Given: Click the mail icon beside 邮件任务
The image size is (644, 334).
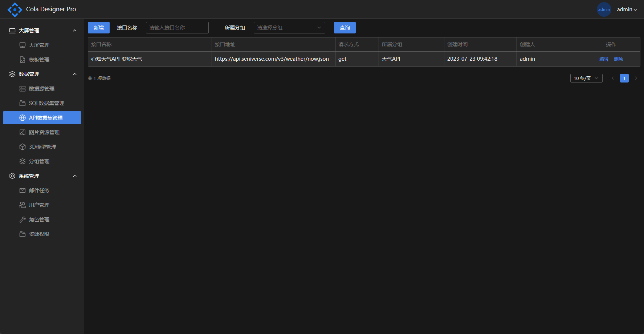Looking at the screenshot, I should [x=23, y=190].
